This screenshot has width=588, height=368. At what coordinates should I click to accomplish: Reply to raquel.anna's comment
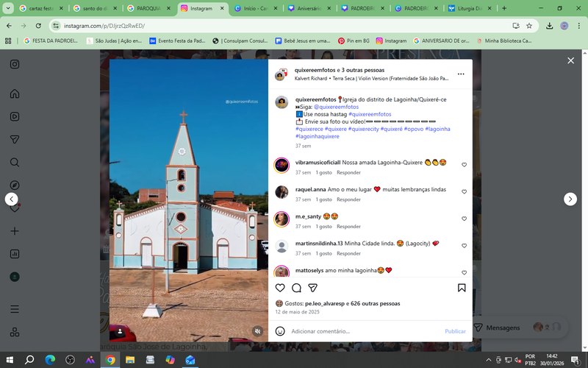pos(348,199)
